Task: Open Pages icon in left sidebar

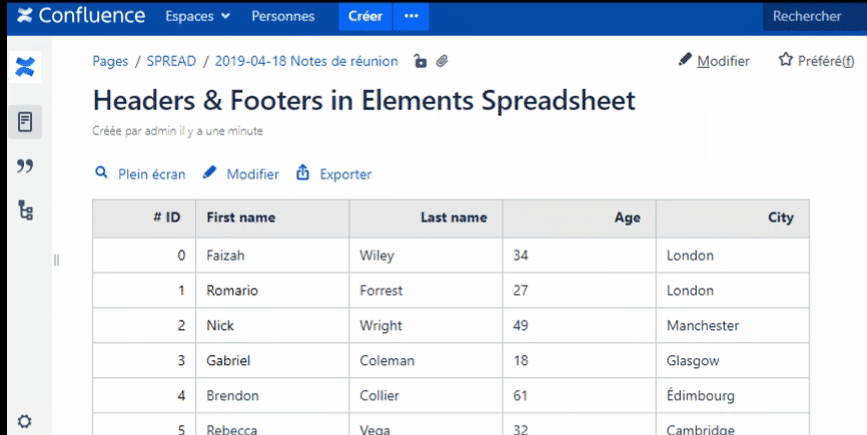Action: [x=26, y=122]
